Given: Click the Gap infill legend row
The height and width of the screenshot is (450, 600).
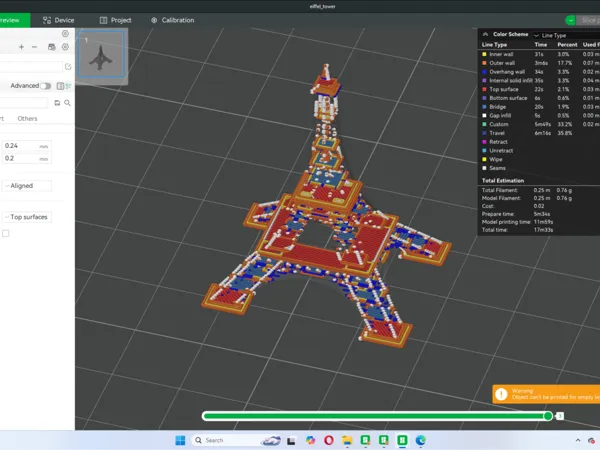Looking at the screenshot, I should [540, 116].
